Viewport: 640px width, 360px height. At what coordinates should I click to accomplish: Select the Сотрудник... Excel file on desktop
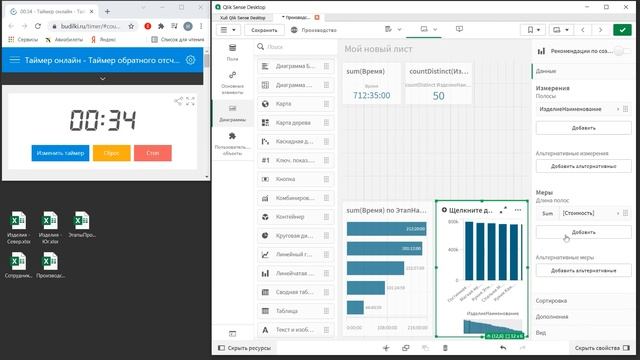pyautogui.click(x=18, y=265)
